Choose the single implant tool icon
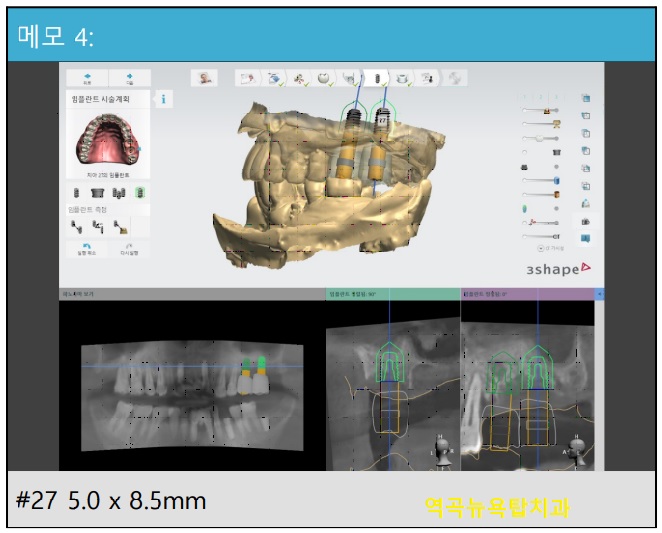This screenshot has height=533, width=662. [x=76, y=193]
